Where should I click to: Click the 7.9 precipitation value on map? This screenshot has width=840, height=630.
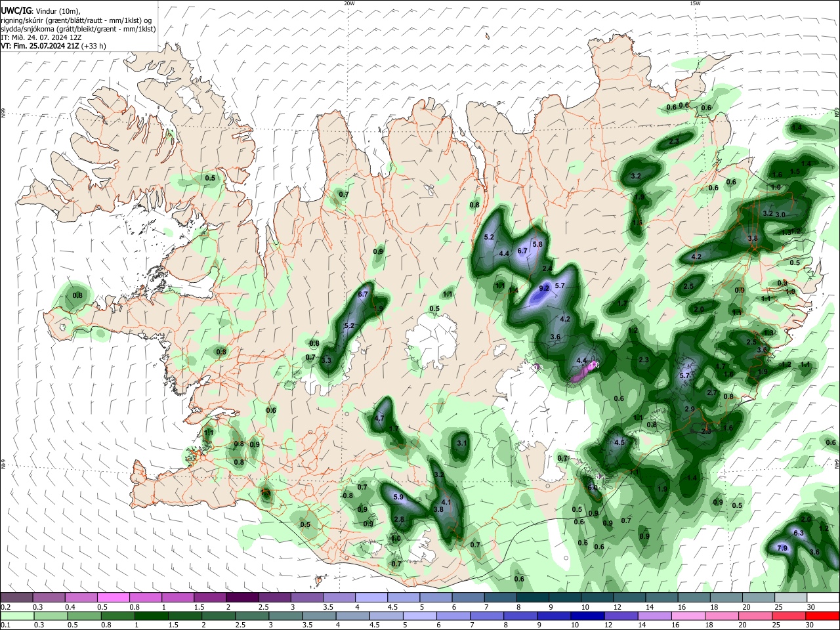[782, 548]
